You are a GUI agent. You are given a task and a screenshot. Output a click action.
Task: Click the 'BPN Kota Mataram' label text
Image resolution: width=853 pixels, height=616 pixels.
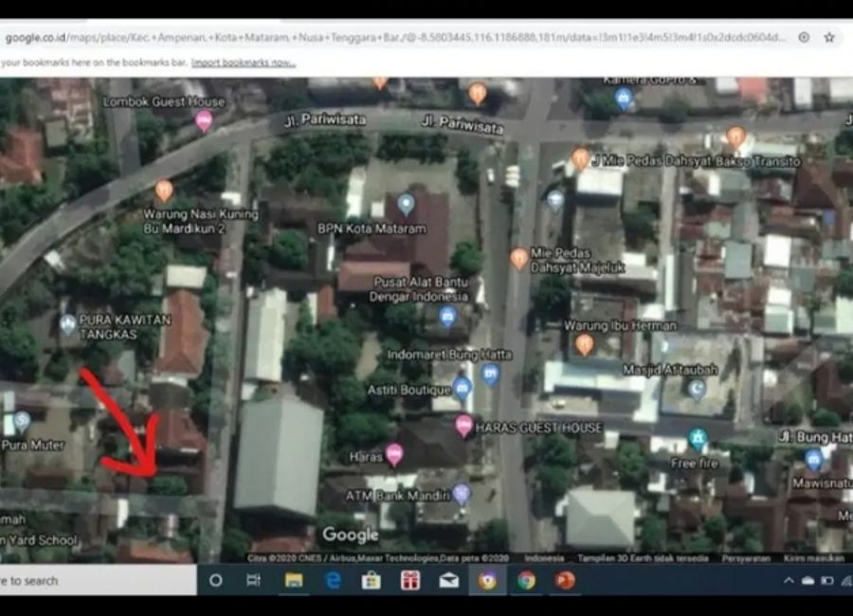[372, 228]
